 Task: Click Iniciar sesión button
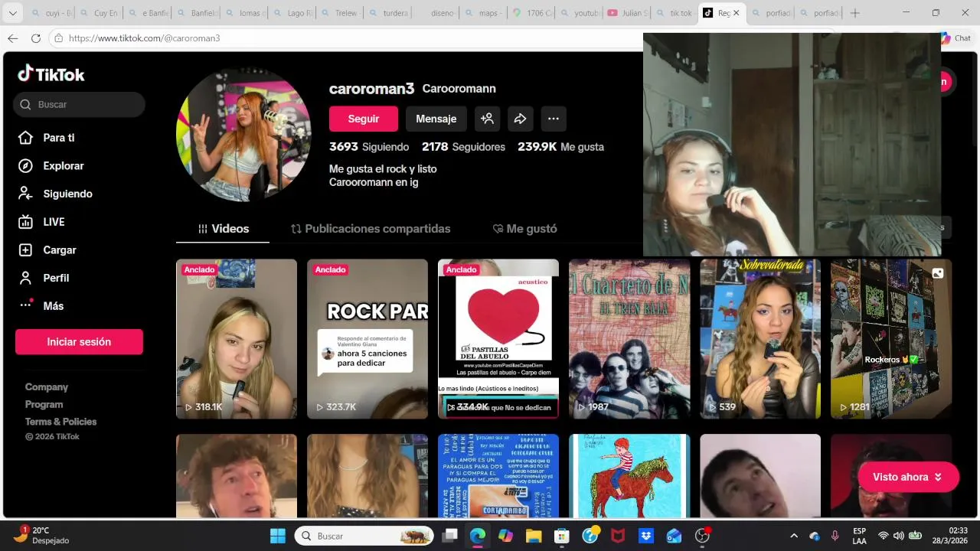79,342
